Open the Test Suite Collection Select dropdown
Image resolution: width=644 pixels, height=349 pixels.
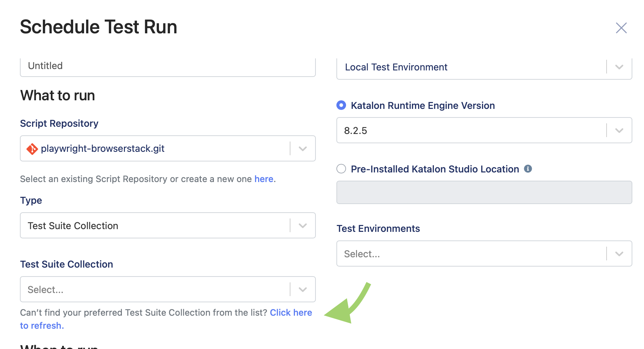pyautogui.click(x=168, y=289)
